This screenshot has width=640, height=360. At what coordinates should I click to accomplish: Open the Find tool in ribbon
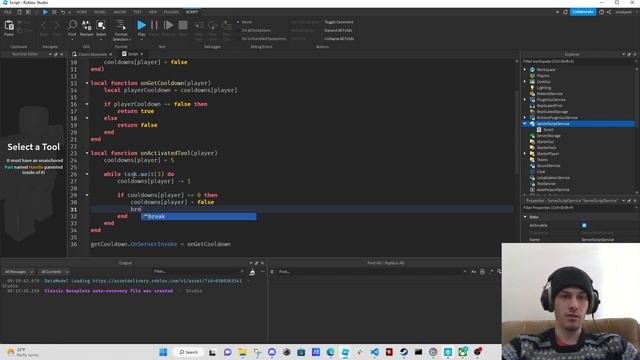[x=72, y=25]
